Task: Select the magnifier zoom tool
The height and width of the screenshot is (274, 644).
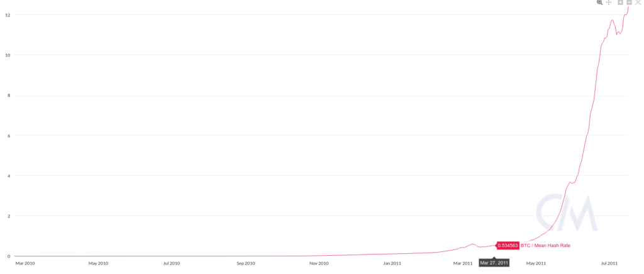Action: click(599, 3)
